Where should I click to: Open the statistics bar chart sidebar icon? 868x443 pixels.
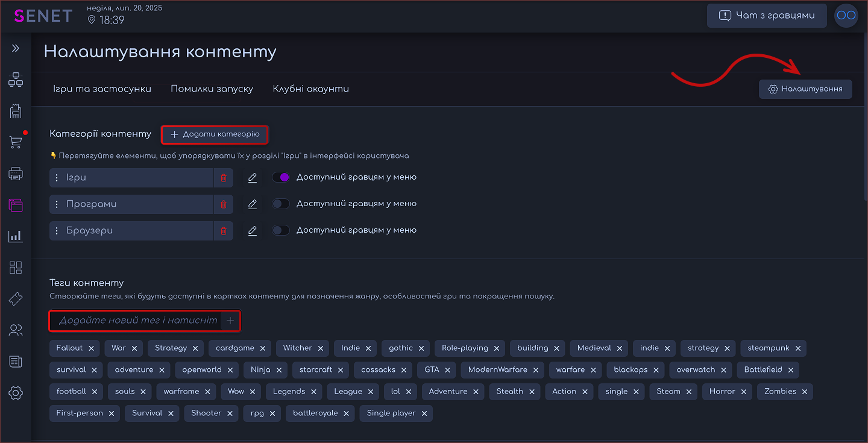click(x=16, y=236)
